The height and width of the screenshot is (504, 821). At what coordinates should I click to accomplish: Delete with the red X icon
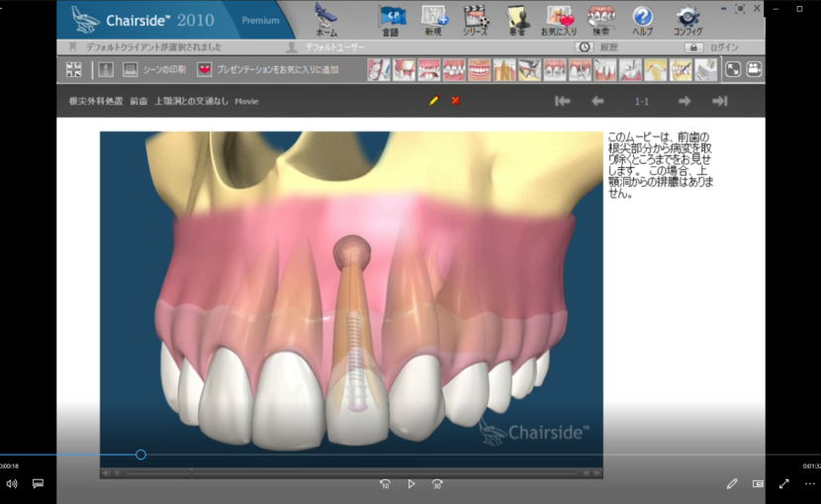click(x=456, y=101)
